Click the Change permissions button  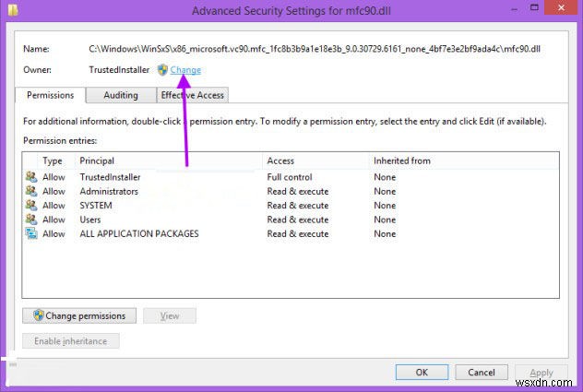(79, 315)
